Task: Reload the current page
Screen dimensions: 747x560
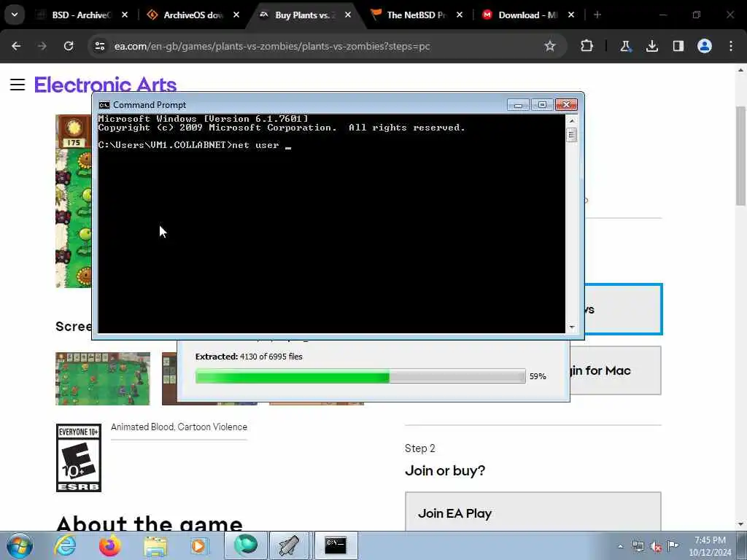Action: [x=69, y=46]
